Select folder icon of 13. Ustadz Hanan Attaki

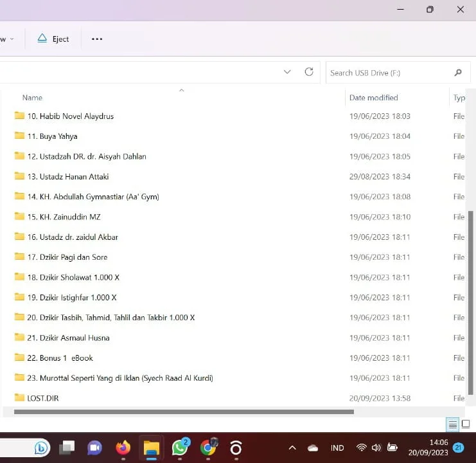(x=19, y=176)
